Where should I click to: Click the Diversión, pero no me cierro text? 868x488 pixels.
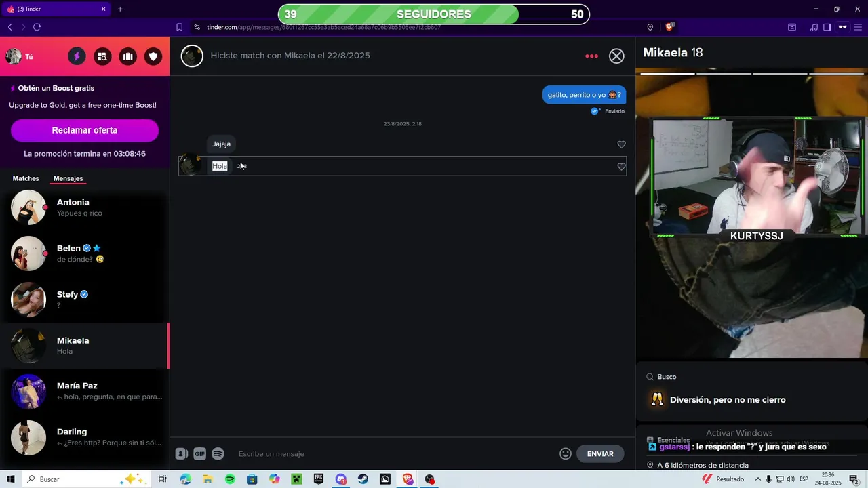[728, 400]
